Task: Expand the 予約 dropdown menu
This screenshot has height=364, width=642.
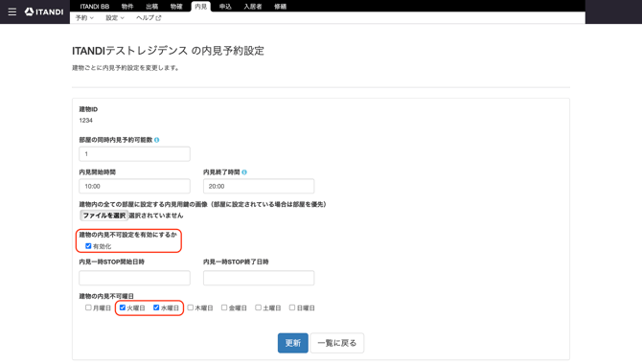Action: tap(84, 18)
